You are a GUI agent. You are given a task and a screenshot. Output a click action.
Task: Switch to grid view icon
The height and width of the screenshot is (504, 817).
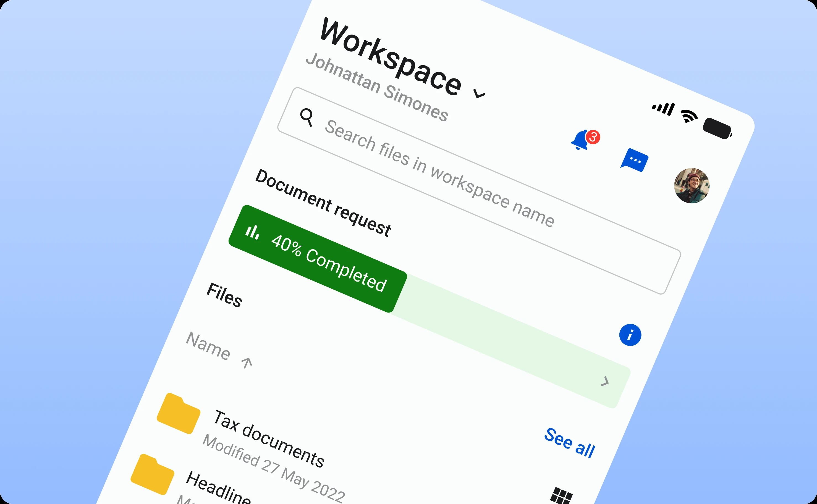pos(562,496)
